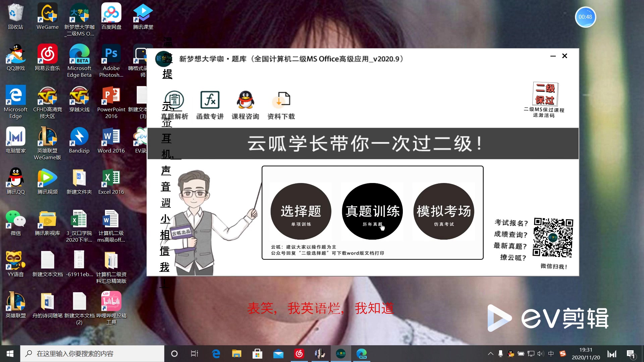Image resolution: width=644 pixels, height=362 pixels.
Task: Toggle the microphone icon in system tray
Action: [500, 353]
